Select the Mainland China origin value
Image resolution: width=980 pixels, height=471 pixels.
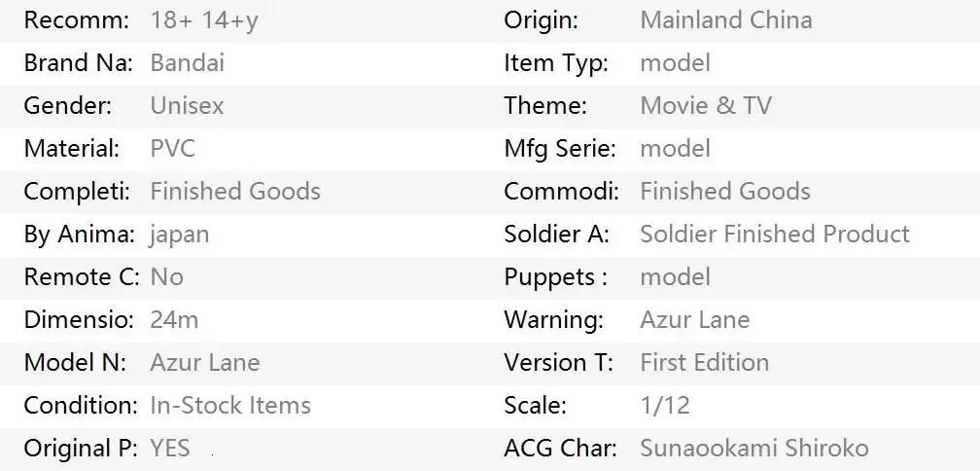click(726, 20)
